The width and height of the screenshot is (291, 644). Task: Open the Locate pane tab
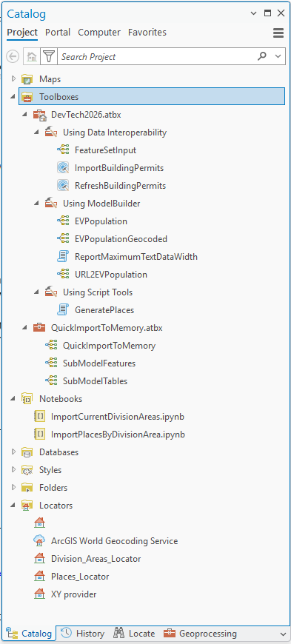[x=134, y=634]
